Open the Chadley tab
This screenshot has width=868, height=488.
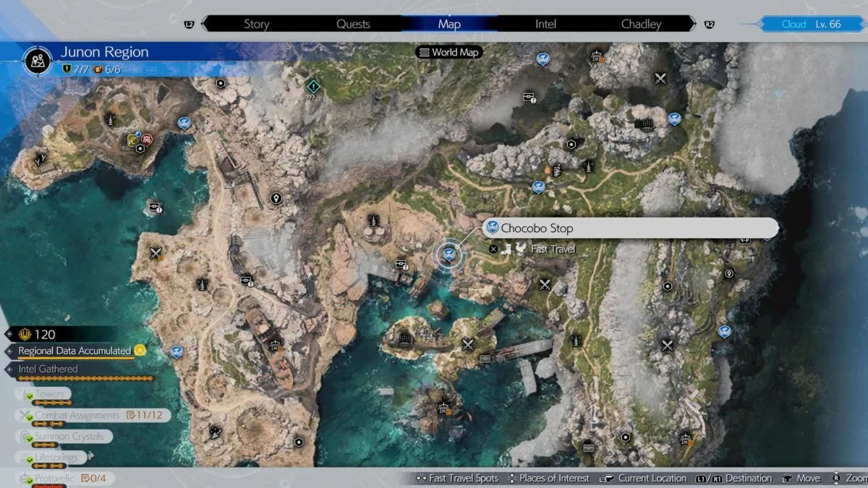click(x=641, y=24)
